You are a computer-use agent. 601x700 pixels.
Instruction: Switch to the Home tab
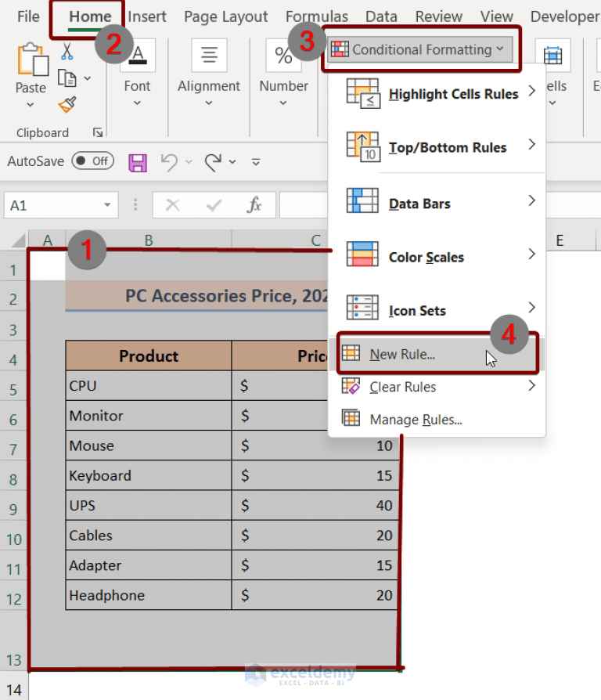tap(90, 16)
